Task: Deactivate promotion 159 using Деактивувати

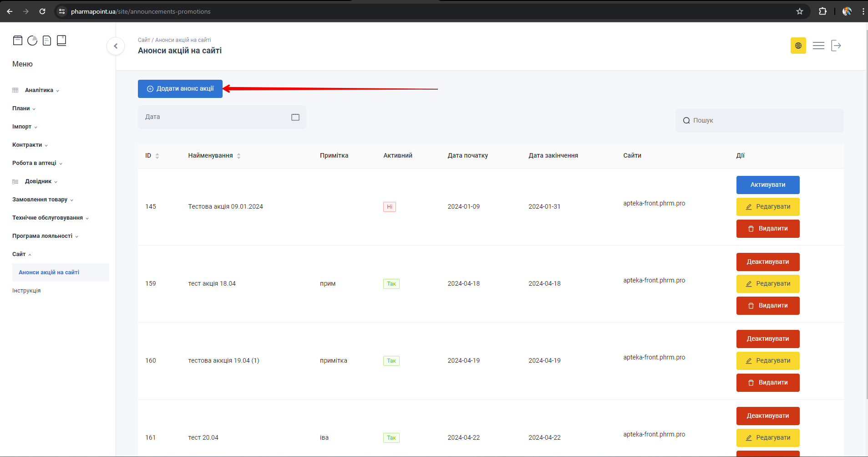Action: coord(767,262)
